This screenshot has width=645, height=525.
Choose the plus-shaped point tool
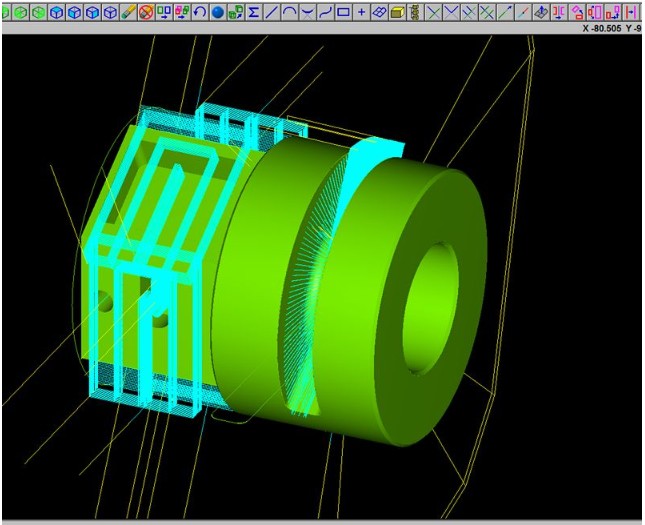361,12
